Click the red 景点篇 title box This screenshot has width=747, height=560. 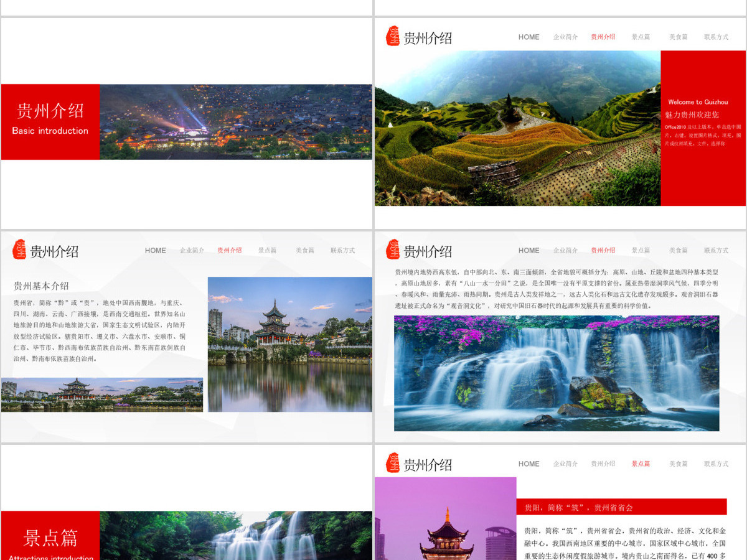[x=50, y=536]
